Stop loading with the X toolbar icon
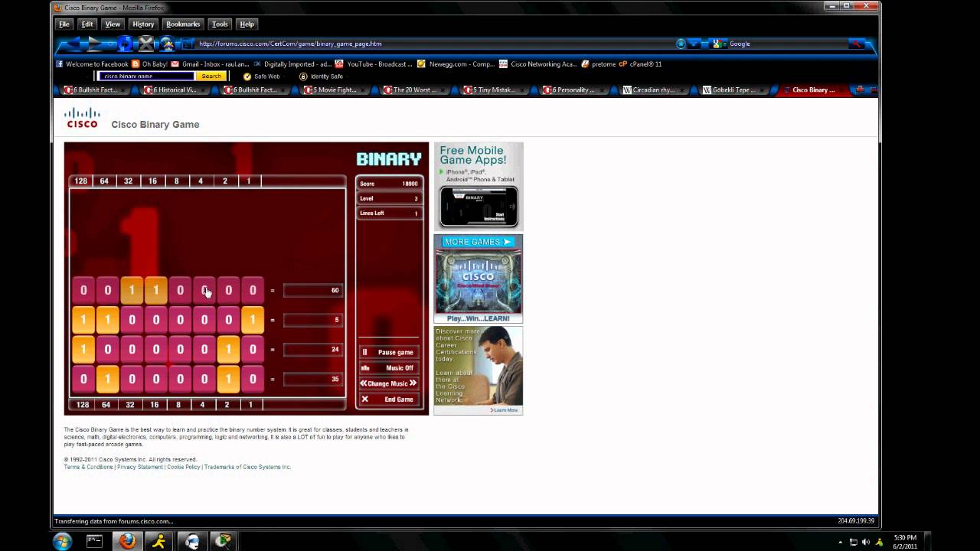 [146, 44]
